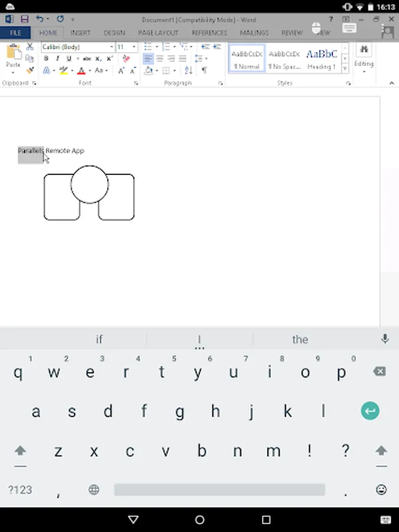Screen dimensions: 399x532
Task: Select Center paragraph alignment
Action: [x=160, y=59]
